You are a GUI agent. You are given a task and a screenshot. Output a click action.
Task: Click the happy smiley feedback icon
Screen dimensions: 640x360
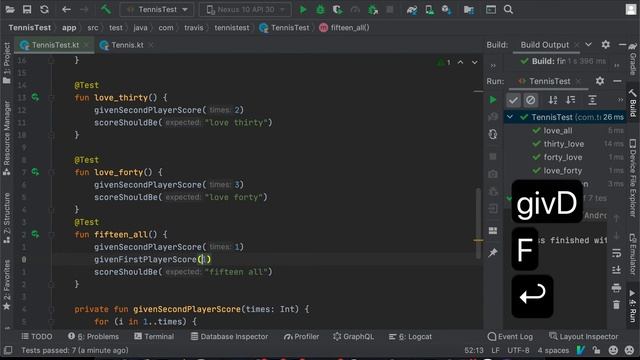coord(613,350)
